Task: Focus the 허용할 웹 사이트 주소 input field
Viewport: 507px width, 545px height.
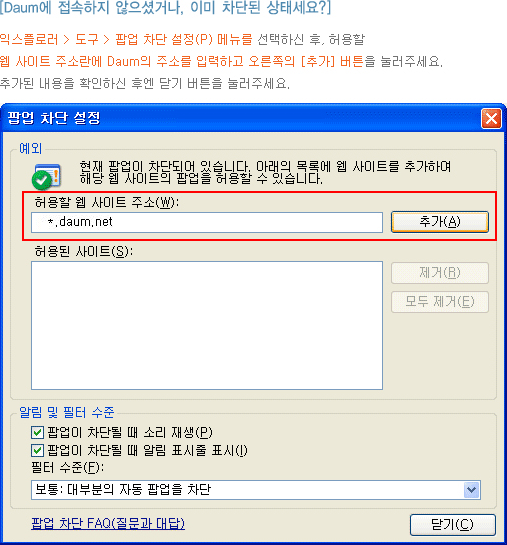Action: click(x=207, y=222)
